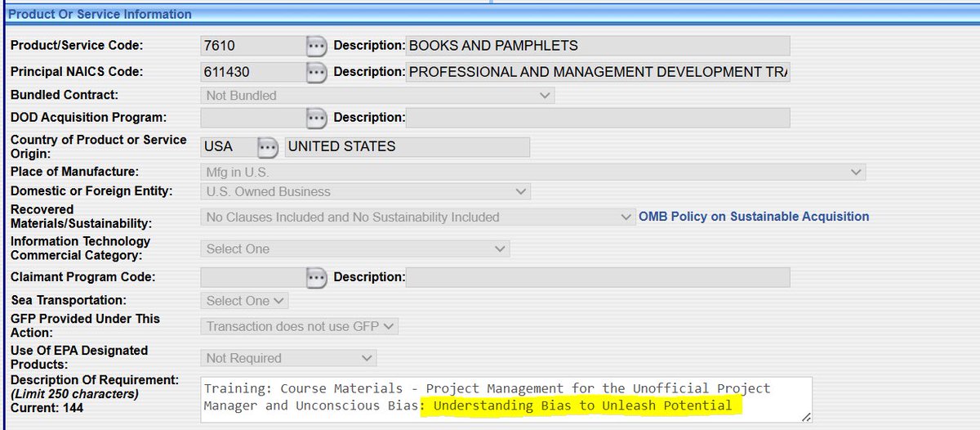Expand the Bundled Contract dropdown
The height and width of the screenshot is (430, 980).
click(x=376, y=96)
